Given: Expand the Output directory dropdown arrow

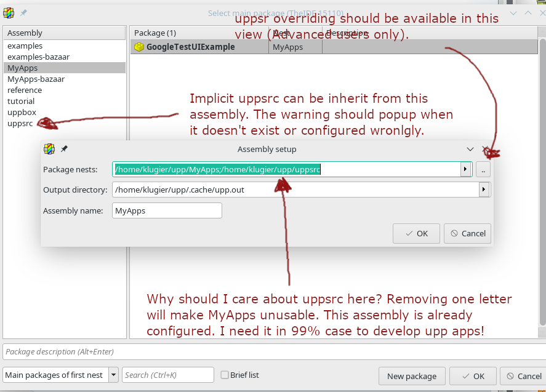Looking at the screenshot, I should click(x=484, y=190).
